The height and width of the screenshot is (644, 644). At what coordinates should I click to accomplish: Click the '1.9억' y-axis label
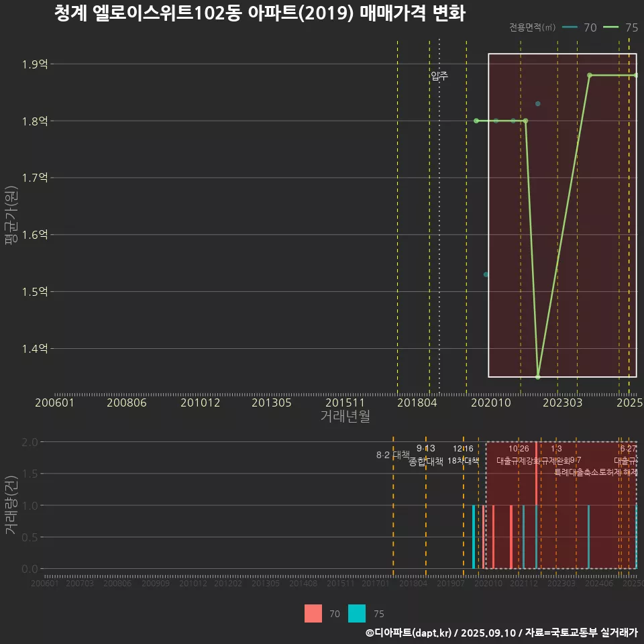point(35,64)
